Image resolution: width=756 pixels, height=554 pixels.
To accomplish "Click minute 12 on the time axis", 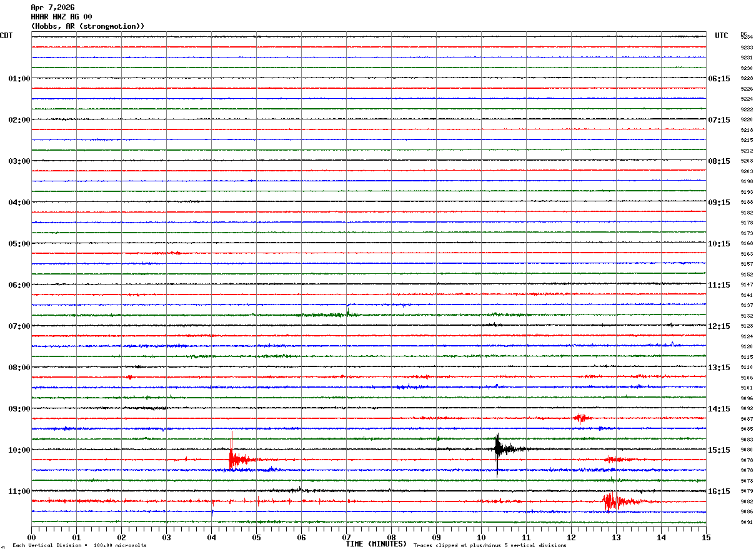I will tap(571, 537).
